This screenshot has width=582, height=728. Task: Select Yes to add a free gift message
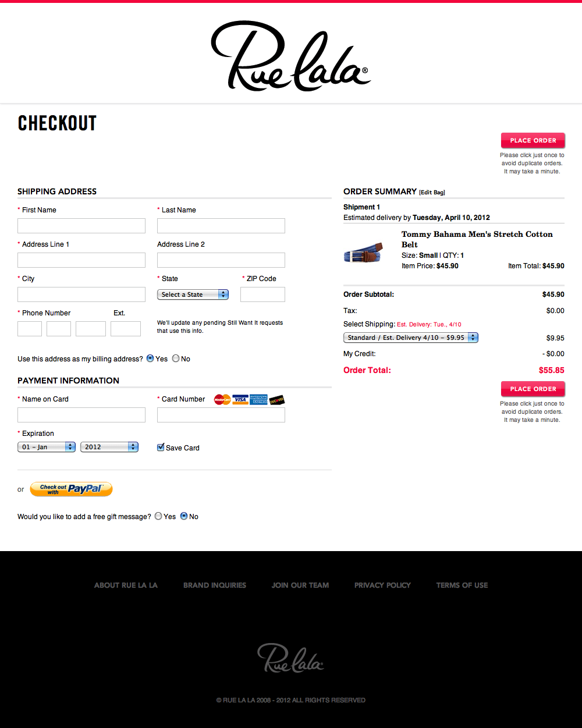pyautogui.click(x=158, y=516)
